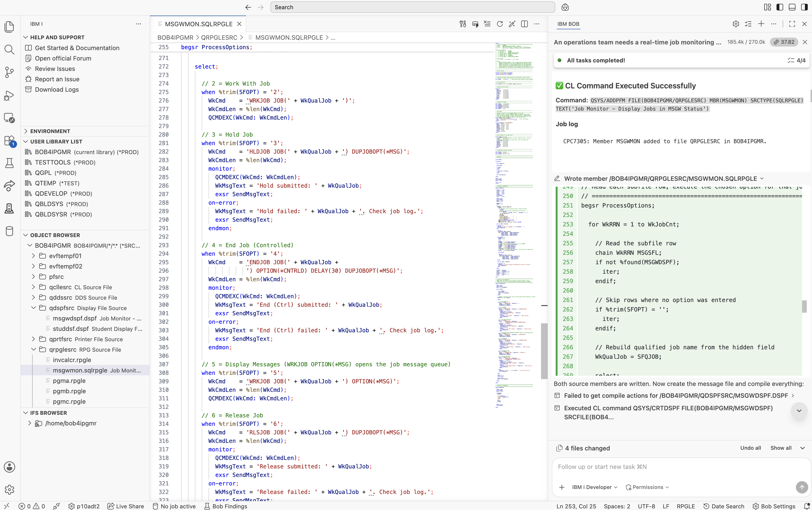The height and width of the screenshot is (510, 812).
Task: Customize layout from title bar icon
Action: (768, 7)
